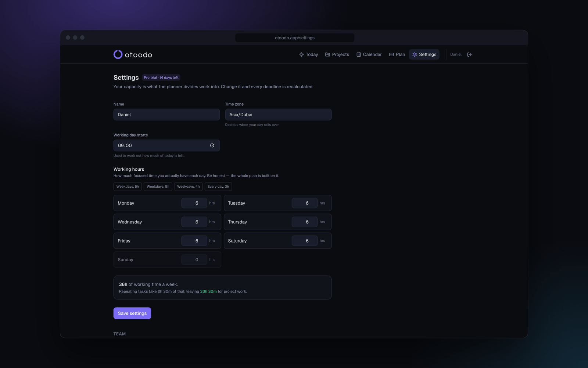The image size is (588, 368).
Task: Apply the Weekdays, 8h preset
Action: 158,187
